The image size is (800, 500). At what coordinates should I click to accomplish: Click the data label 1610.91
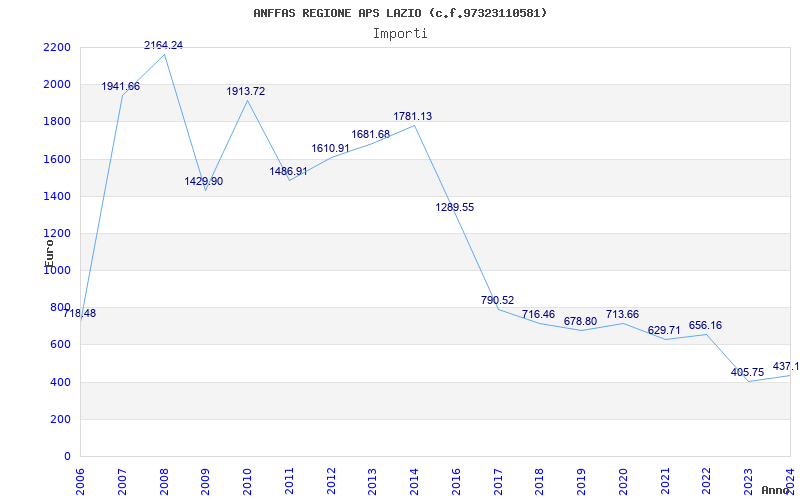331,148
